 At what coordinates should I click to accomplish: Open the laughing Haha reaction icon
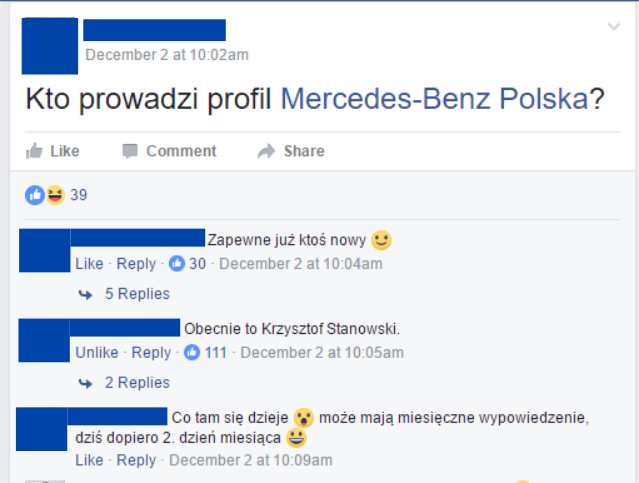(55, 195)
